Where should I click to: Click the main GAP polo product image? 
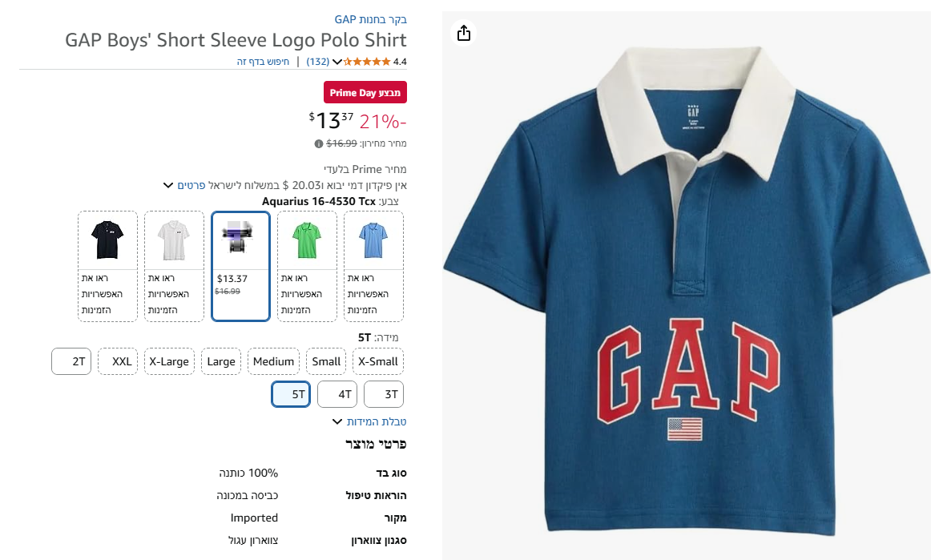click(687, 288)
